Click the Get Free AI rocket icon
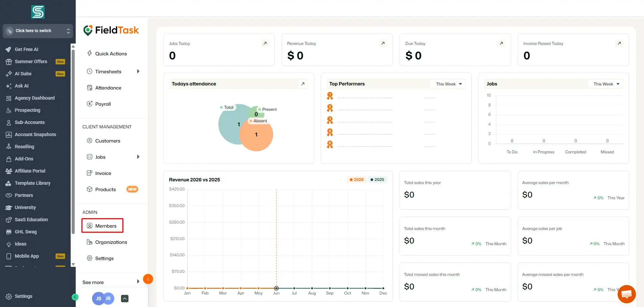The width and height of the screenshot is (644, 307). 8,49
